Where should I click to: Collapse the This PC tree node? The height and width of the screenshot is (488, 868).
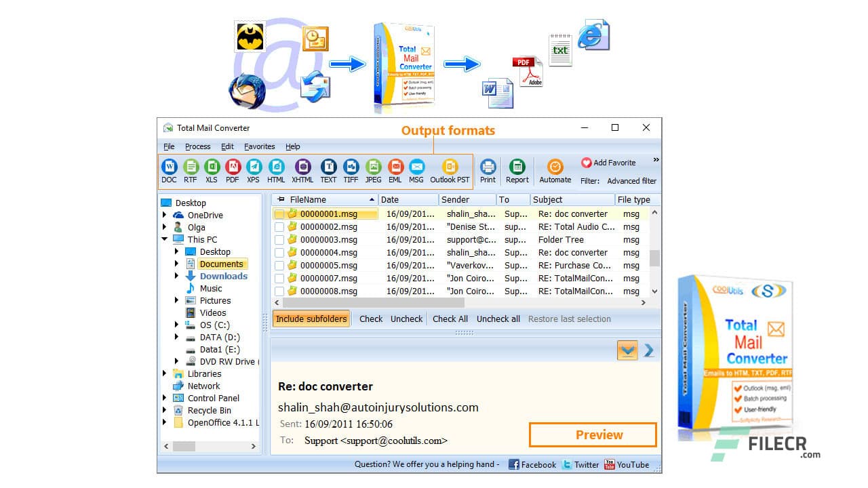[165, 239]
